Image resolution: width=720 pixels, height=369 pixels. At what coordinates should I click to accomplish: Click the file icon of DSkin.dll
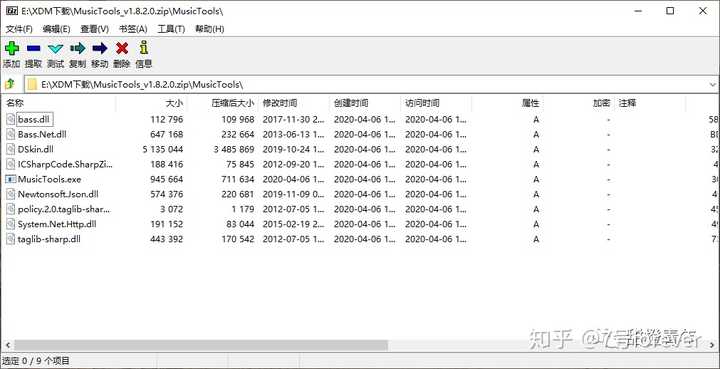11,149
